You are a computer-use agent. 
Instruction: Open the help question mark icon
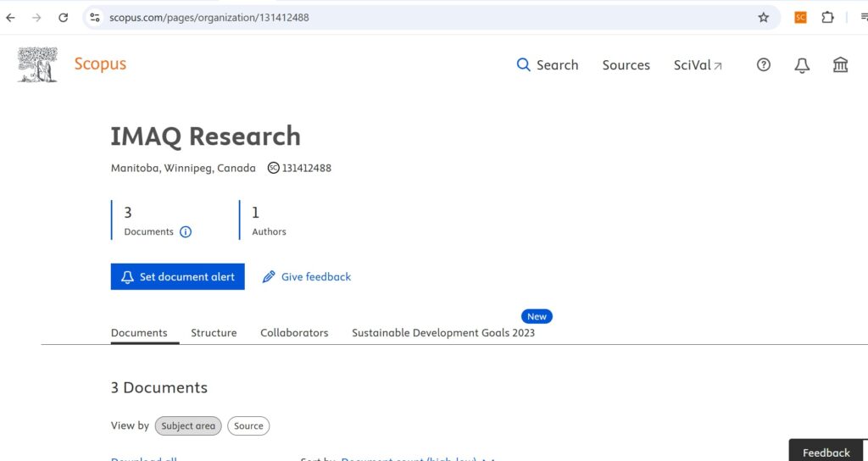(x=764, y=65)
